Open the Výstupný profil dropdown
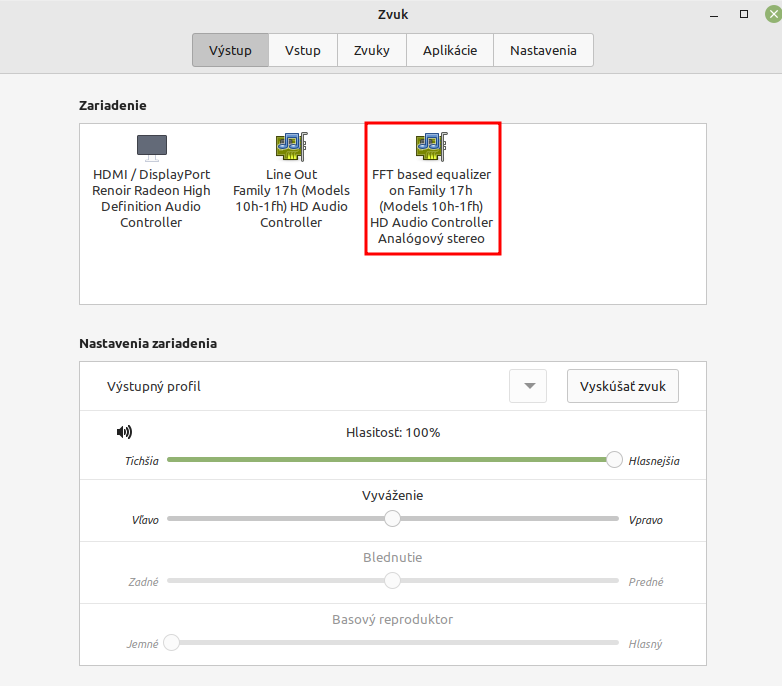The image size is (782, 686). click(528, 386)
